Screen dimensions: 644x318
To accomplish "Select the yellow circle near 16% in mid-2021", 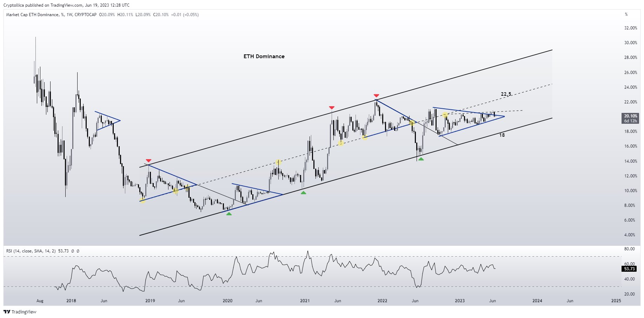I will 341,143.
